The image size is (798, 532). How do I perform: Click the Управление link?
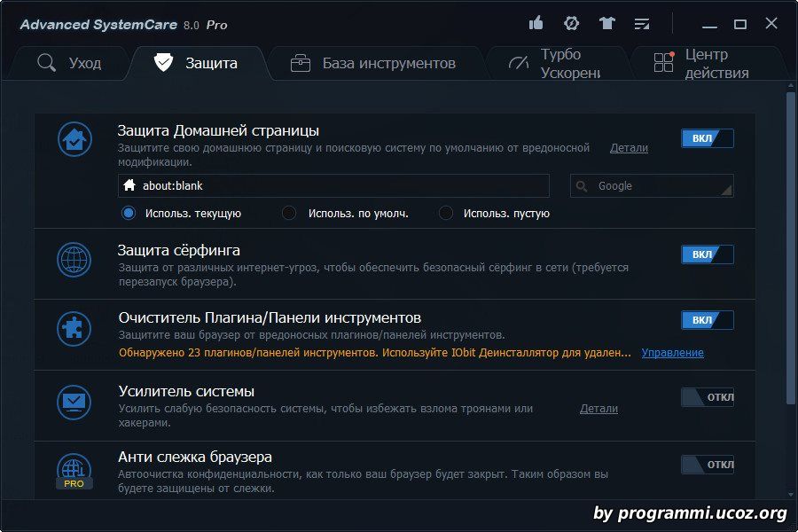click(x=672, y=352)
